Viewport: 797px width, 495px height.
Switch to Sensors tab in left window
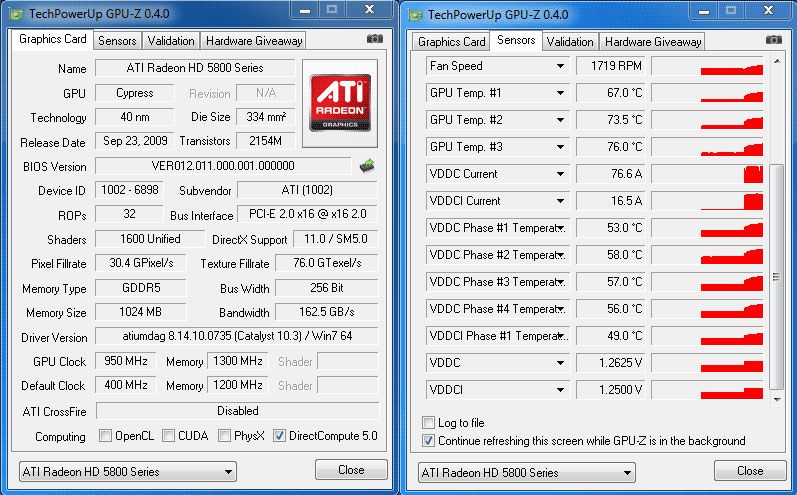point(117,41)
